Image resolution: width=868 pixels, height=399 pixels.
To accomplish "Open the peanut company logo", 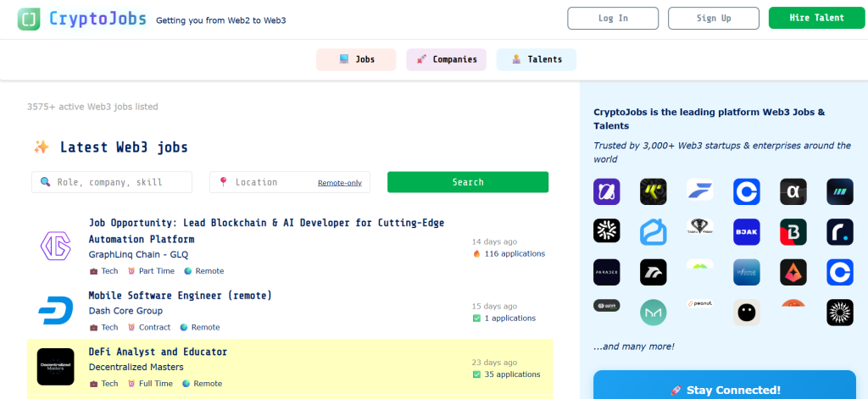I will tap(699, 303).
